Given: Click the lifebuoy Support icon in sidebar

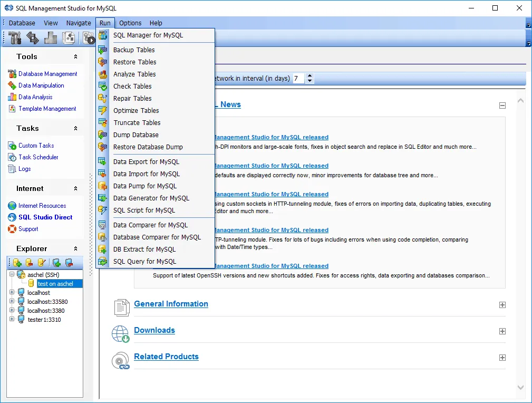Looking at the screenshot, I should (x=12, y=229).
